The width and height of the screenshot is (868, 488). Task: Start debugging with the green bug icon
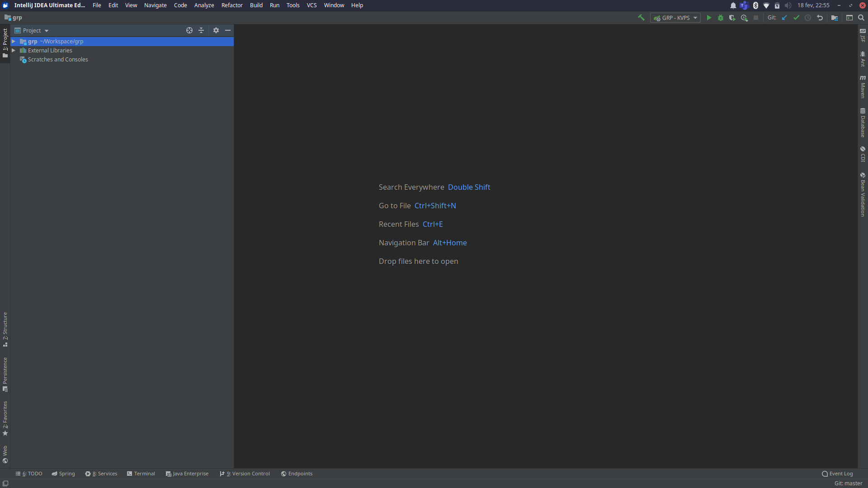721,18
